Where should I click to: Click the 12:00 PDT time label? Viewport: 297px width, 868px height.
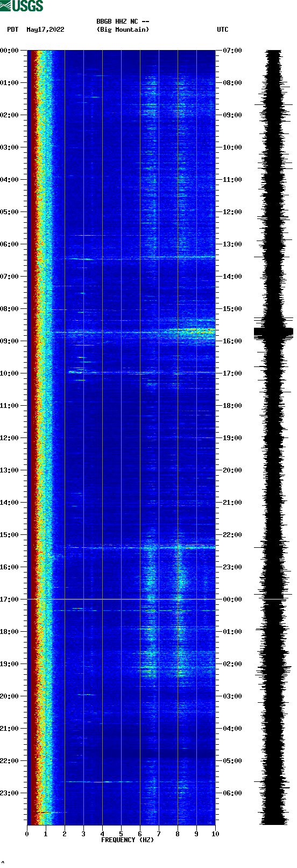tap(10, 438)
